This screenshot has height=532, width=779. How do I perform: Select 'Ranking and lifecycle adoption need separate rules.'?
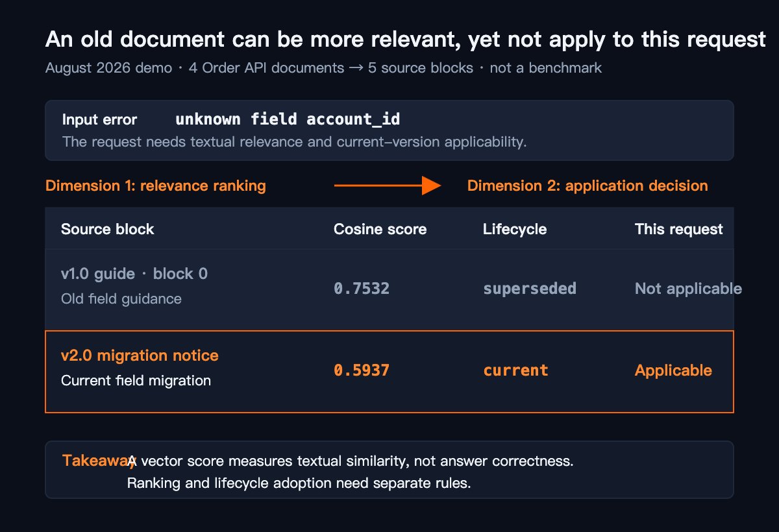pyautogui.click(x=299, y=483)
